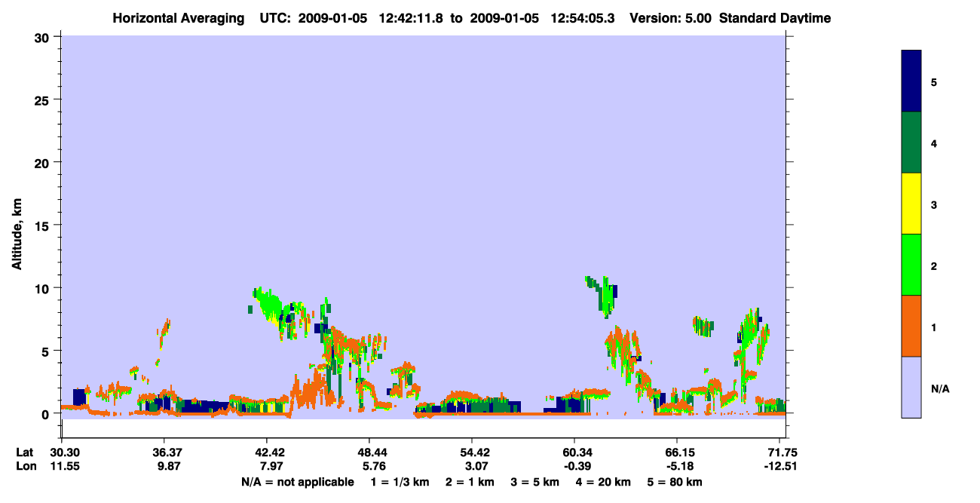Click the bright green colorbar segment labeled 2

pos(911,265)
